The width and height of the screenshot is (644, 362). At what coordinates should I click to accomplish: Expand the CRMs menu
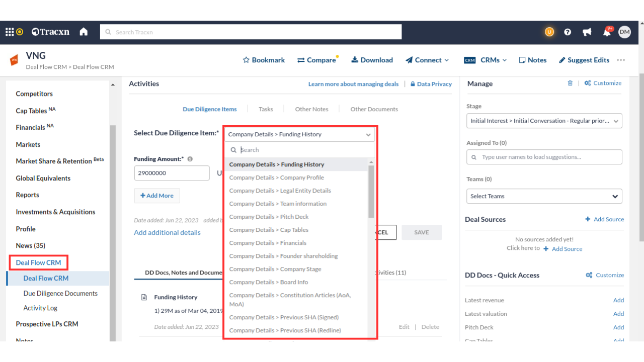coord(486,60)
